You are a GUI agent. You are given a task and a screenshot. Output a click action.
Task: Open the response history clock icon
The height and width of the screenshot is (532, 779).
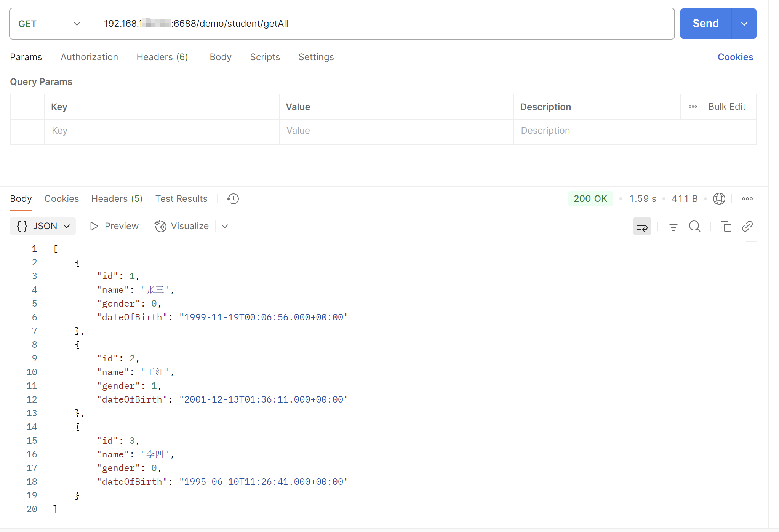(233, 199)
